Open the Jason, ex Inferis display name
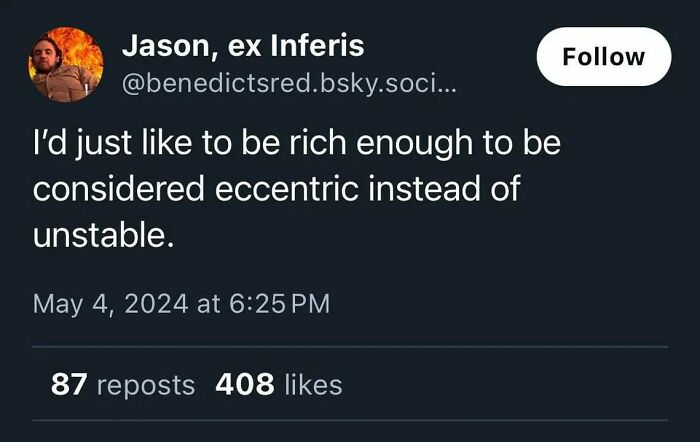The image size is (700, 442). click(242, 45)
